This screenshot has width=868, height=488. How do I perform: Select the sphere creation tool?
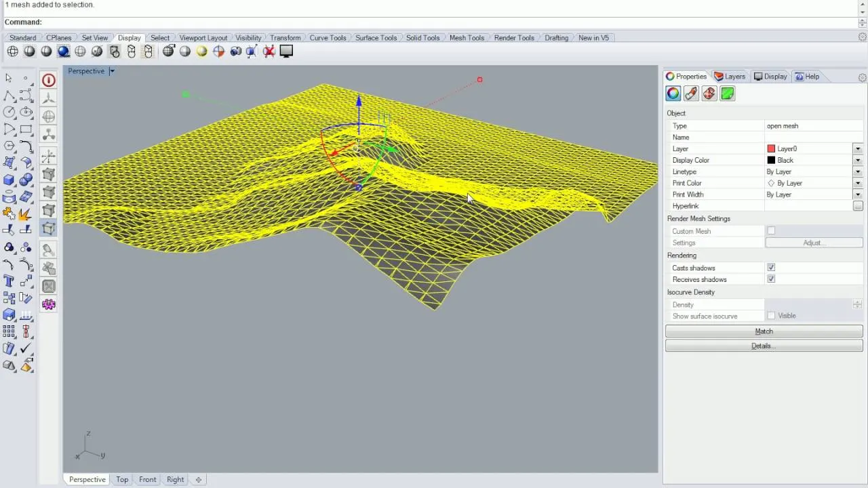pos(25,178)
